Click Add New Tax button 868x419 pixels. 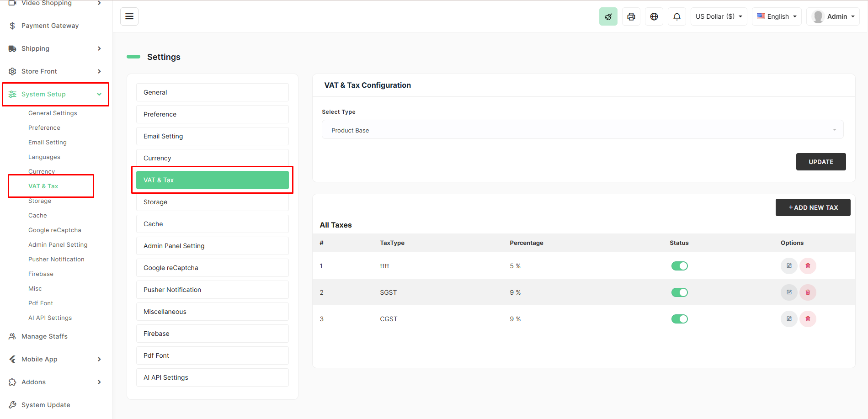click(x=813, y=207)
